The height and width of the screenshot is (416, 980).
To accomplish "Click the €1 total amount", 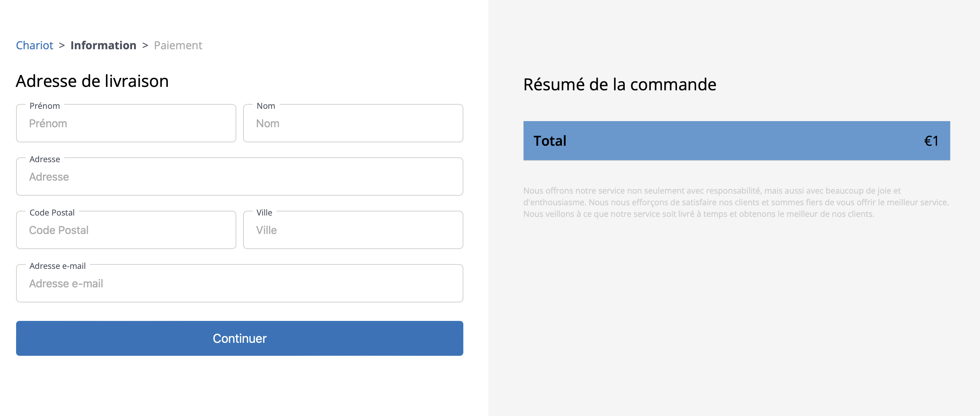I will tap(931, 141).
